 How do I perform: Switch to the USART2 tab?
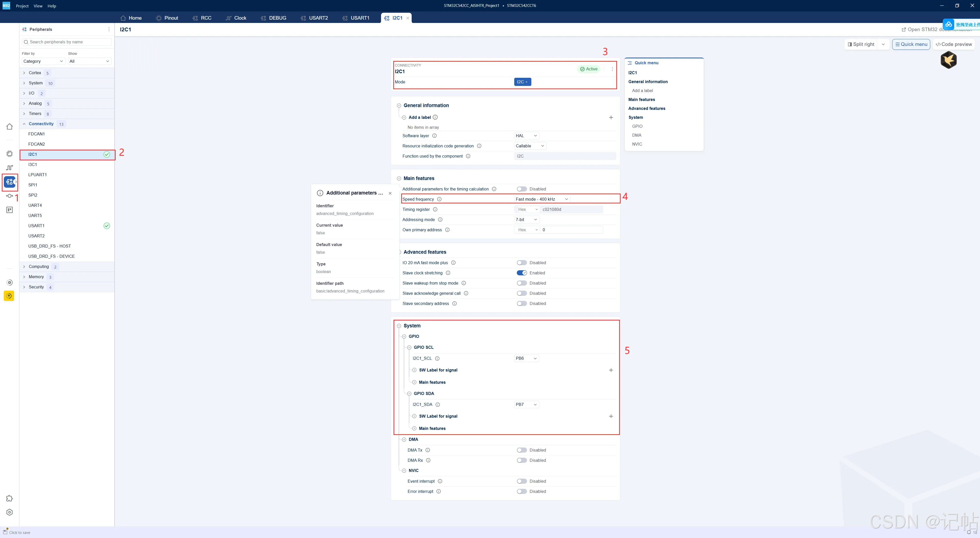[314, 18]
